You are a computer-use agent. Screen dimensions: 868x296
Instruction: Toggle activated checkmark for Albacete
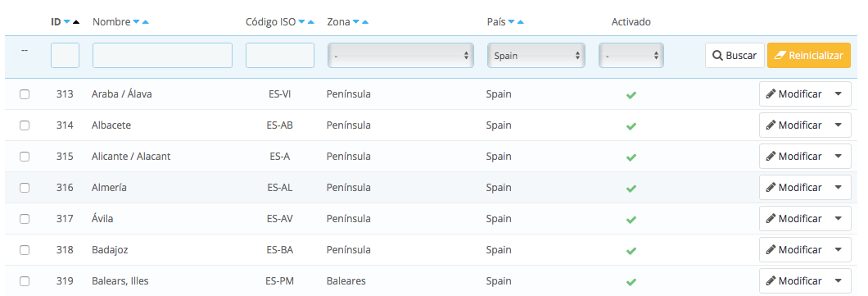click(x=631, y=125)
